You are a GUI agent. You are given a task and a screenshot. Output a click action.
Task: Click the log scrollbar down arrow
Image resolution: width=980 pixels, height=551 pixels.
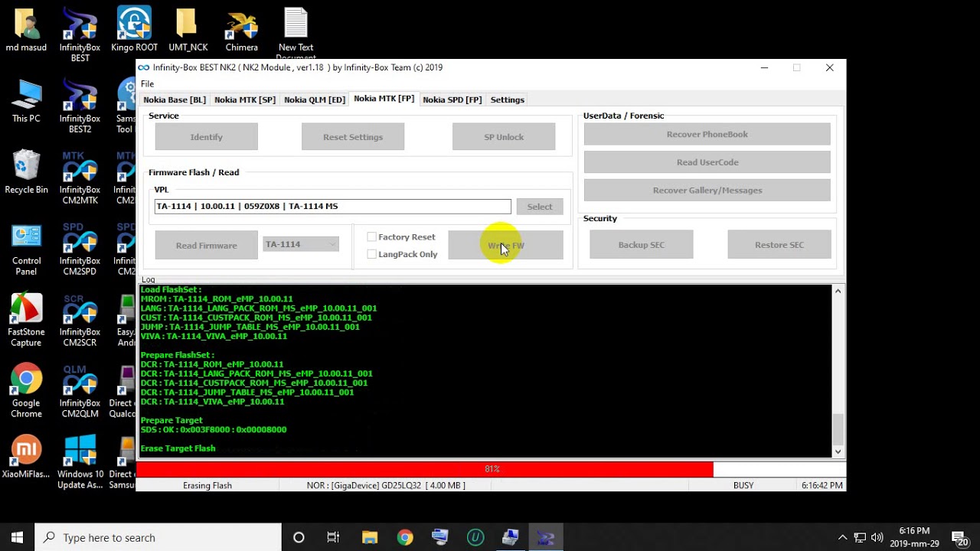838,452
